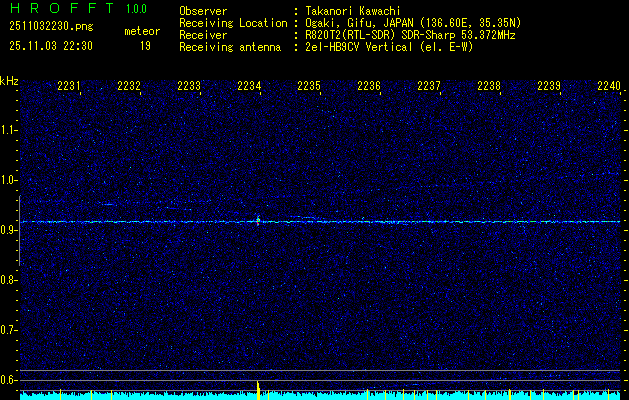Click time marker 2233

click(189, 86)
